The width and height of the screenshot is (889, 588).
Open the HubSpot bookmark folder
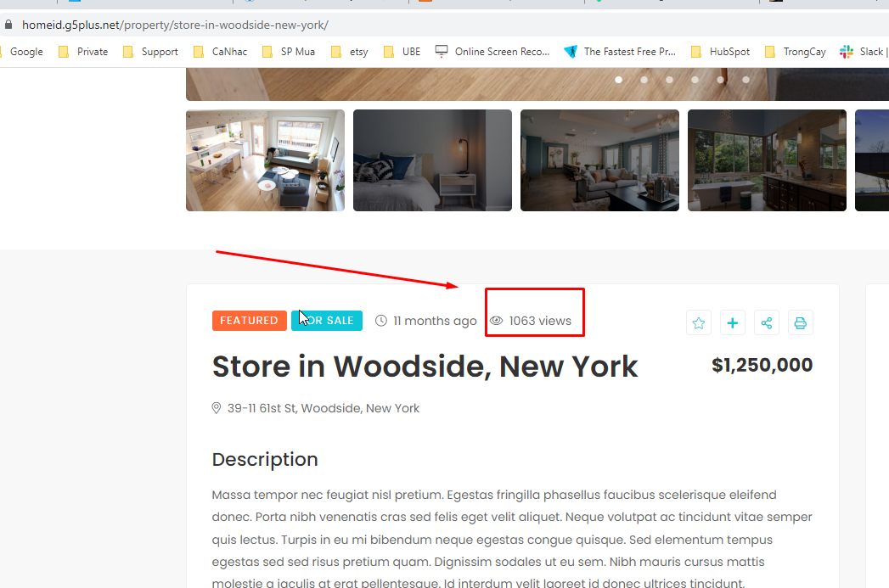(x=720, y=52)
